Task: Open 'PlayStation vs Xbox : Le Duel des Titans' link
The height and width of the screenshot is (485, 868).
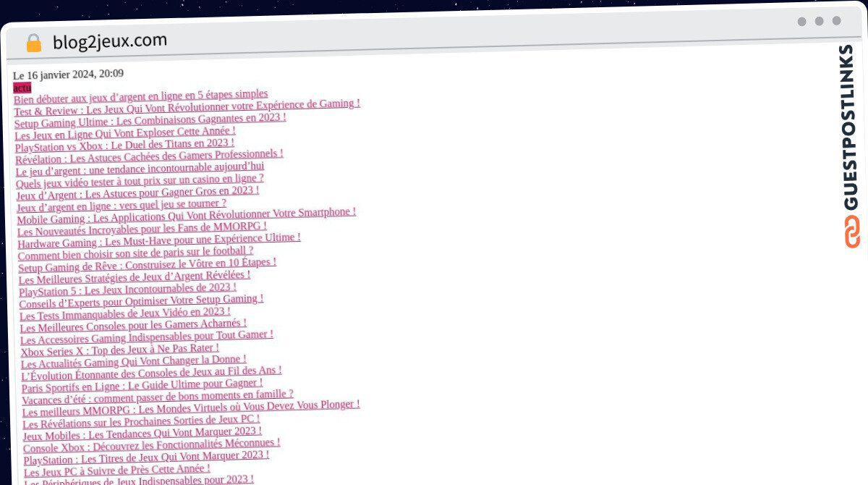Action: coord(125,145)
